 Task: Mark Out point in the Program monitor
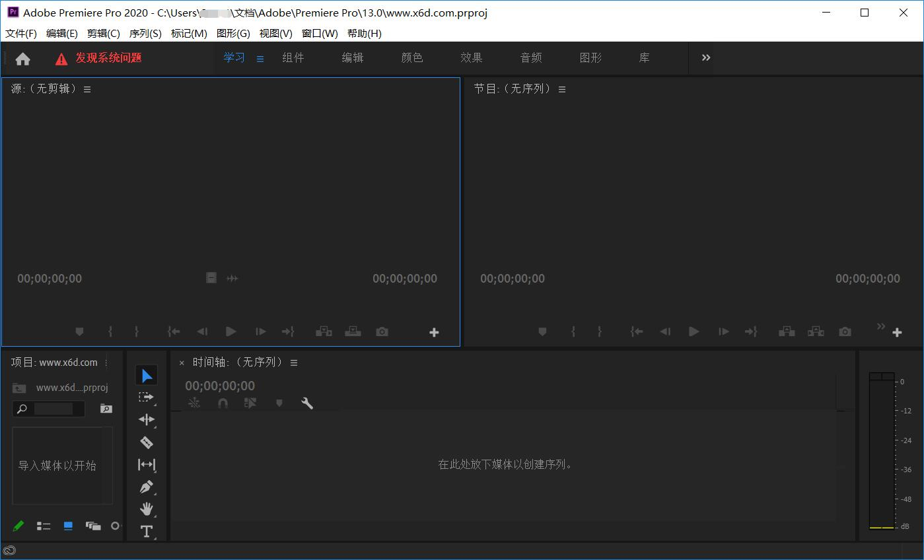(600, 332)
